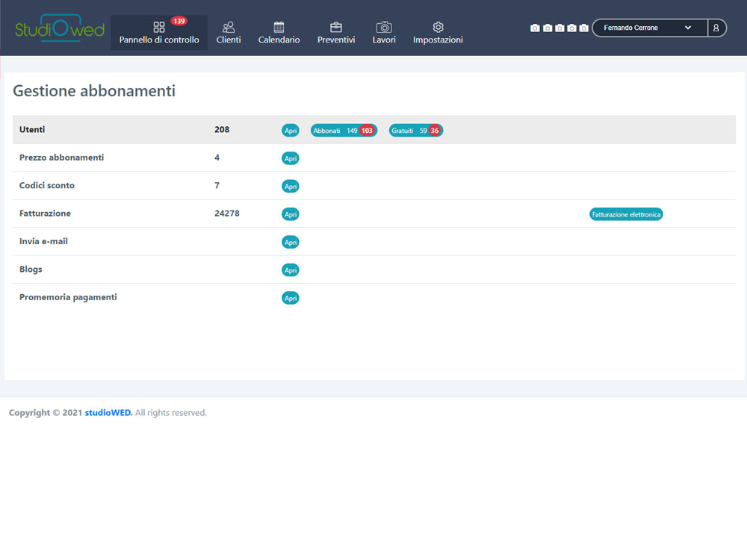Click the dashboard grid icon above Pannello di controllo
Viewport: 747px width, 560px height.
158,27
